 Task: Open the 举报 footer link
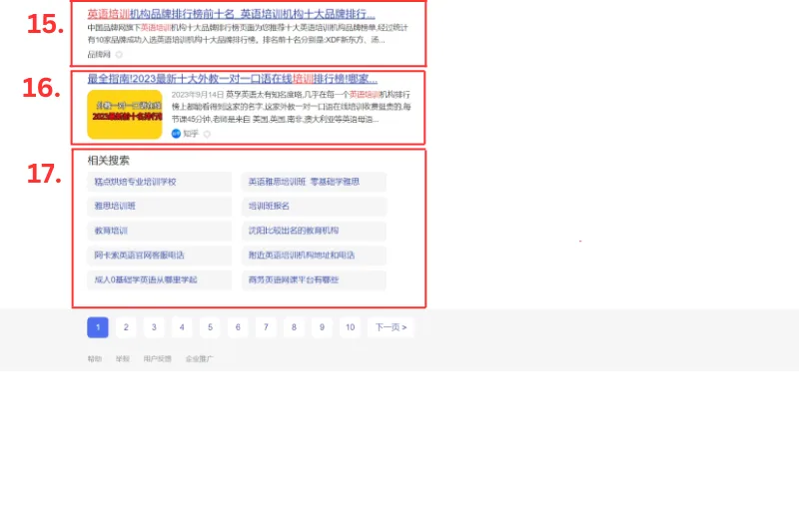(x=122, y=359)
